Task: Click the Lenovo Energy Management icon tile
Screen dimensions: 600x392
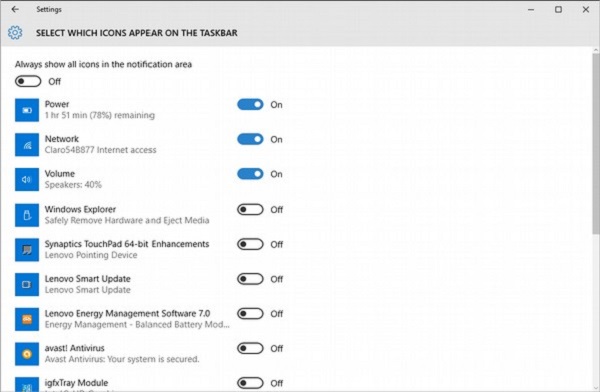Action: [27, 319]
